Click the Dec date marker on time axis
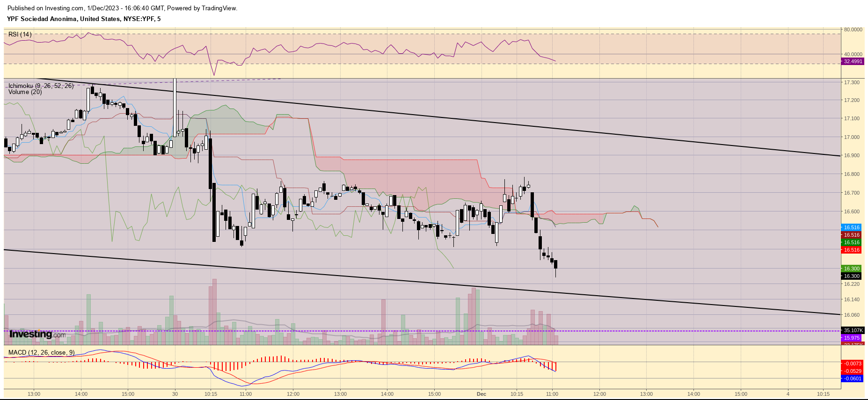Viewport: 868px width, 400px height. click(x=481, y=394)
